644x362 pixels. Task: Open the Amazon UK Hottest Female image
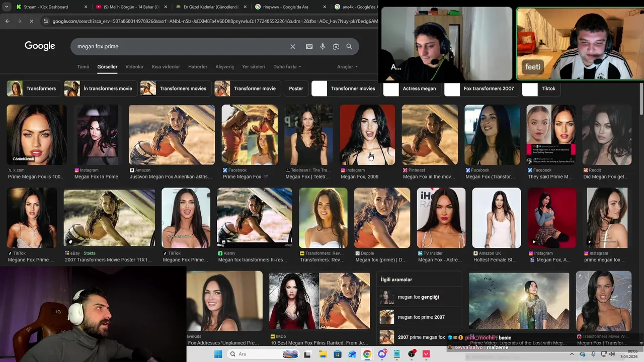(x=496, y=218)
